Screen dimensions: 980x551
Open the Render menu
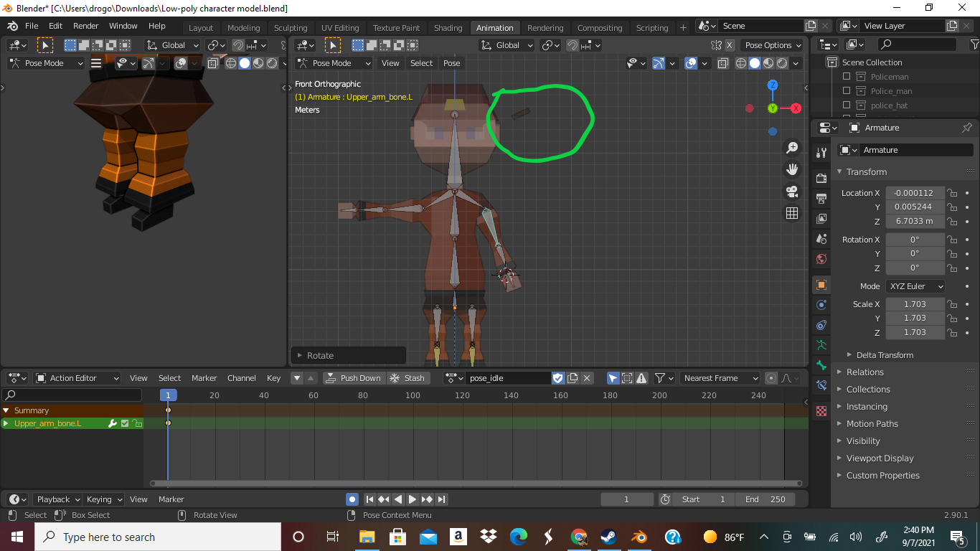click(86, 26)
